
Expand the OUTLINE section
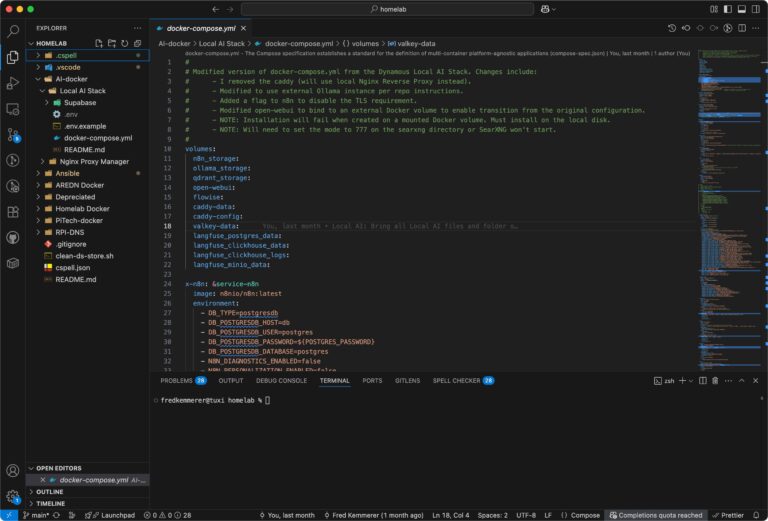point(50,491)
